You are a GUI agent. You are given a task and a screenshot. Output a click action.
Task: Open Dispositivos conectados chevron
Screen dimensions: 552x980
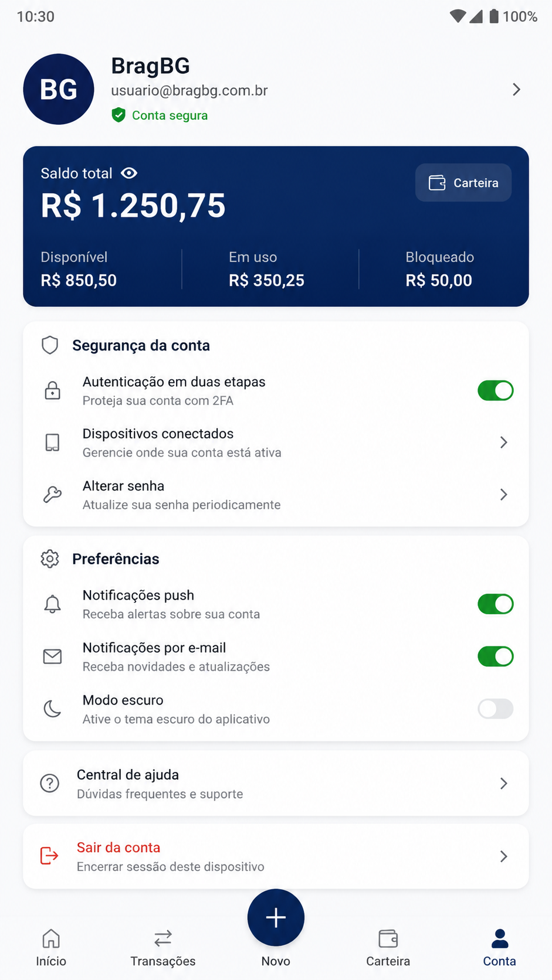503,443
